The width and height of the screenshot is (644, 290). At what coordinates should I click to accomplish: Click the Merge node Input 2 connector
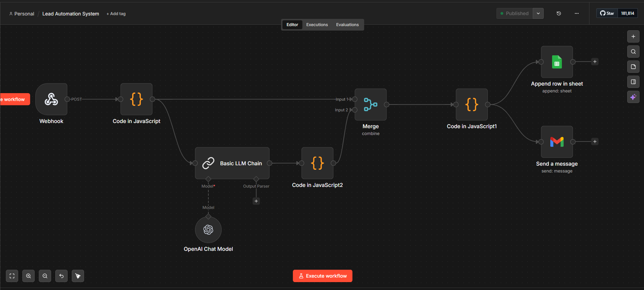pos(355,110)
